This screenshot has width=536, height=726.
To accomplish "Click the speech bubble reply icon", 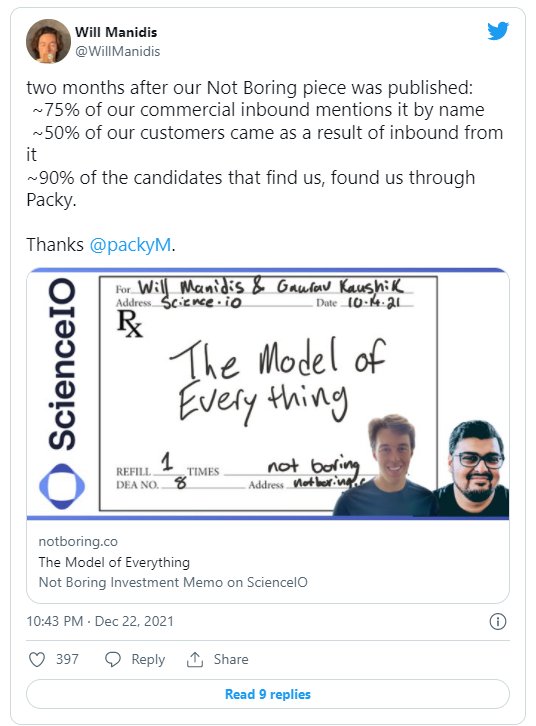I will coord(112,659).
